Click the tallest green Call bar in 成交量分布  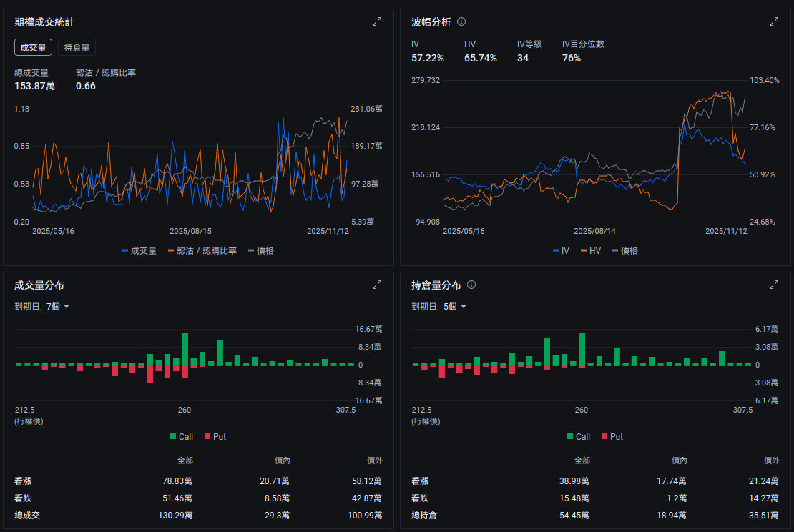[x=185, y=348]
